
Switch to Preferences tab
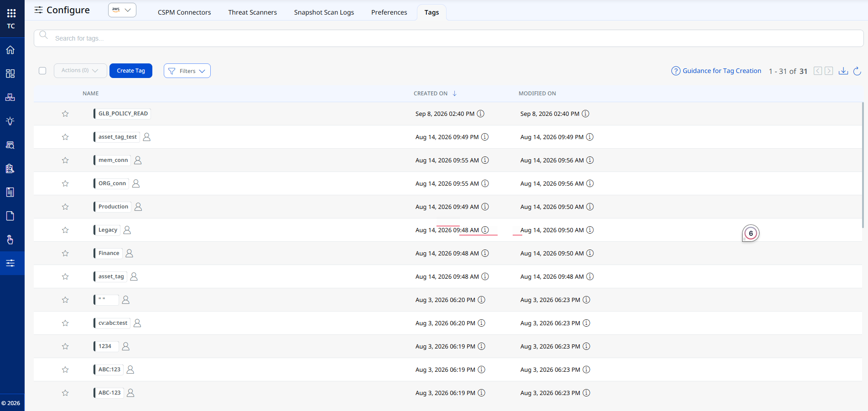[389, 12]
